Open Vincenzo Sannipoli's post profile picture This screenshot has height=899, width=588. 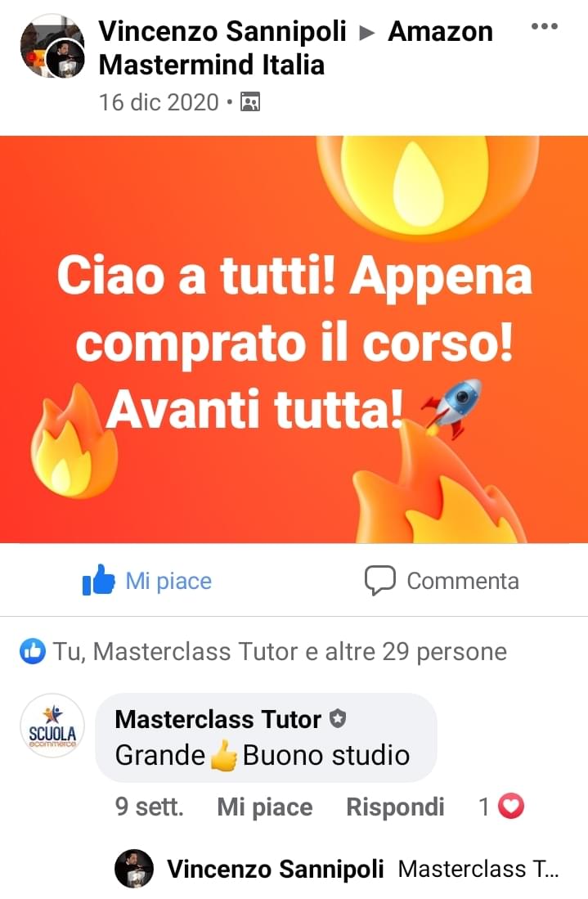pos(52,46)
